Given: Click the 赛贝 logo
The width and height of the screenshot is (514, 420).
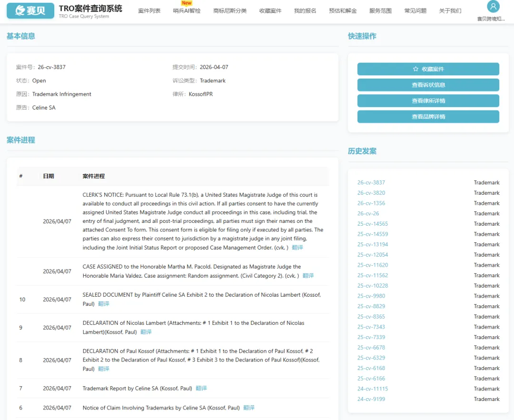Looking at the screenshot, I should [x=30, y=10].
